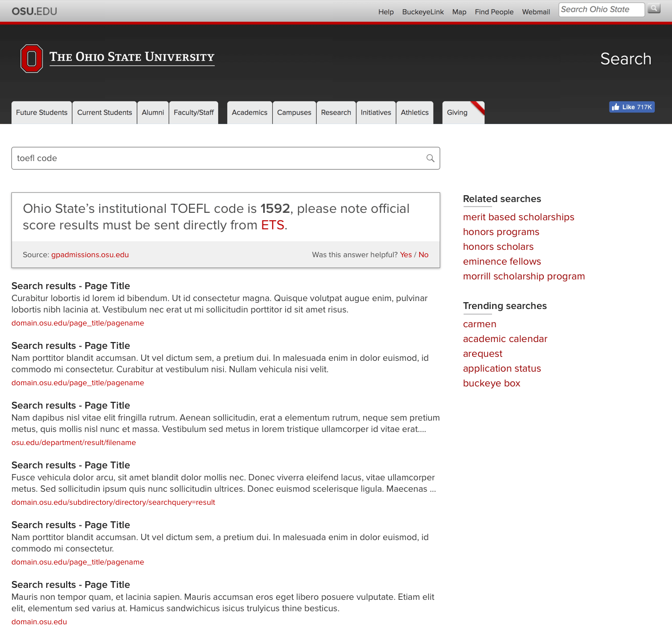Click the top bar search magnifier button
Viewport: 672px width, 626px height.
click(x=654, y=9)
